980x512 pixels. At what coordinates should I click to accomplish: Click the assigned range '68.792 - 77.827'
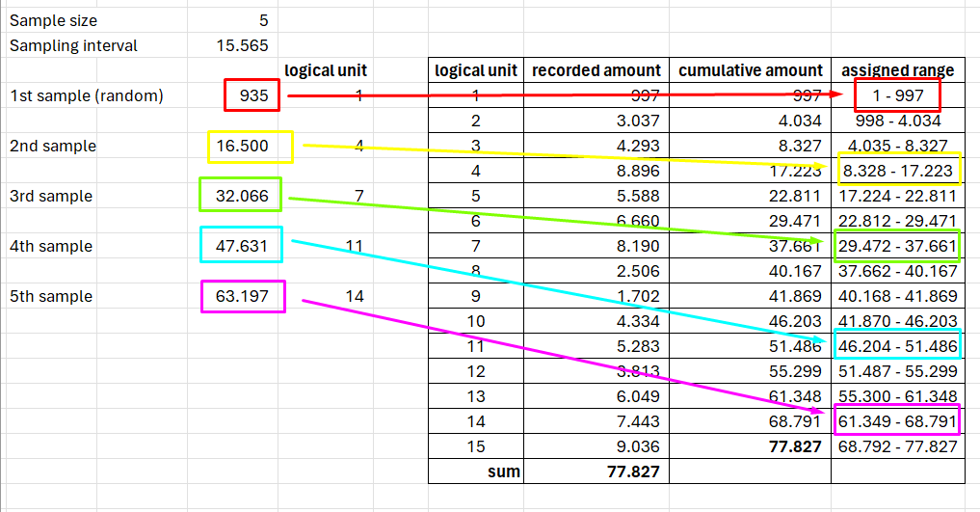point(898,446)
